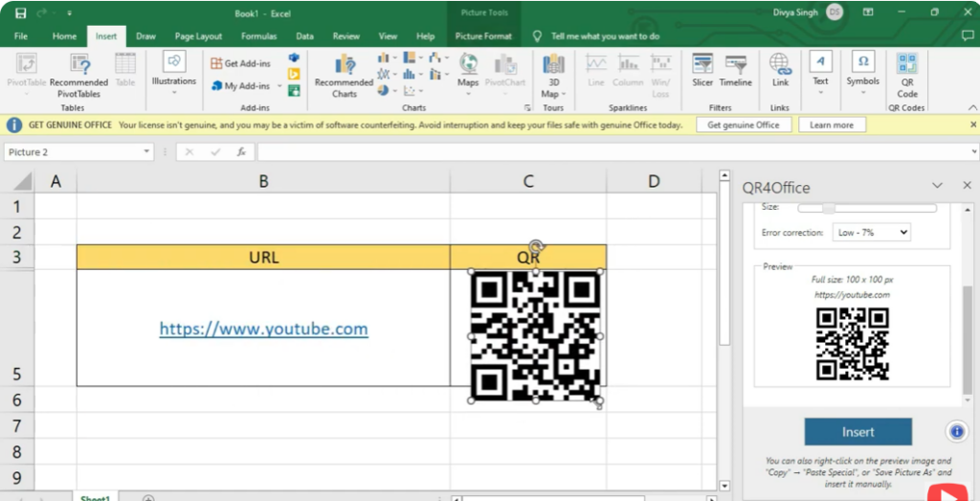Screen dimensions: 980x501
Task: Click the Bing Maps add-in icon
Action: 294,75
